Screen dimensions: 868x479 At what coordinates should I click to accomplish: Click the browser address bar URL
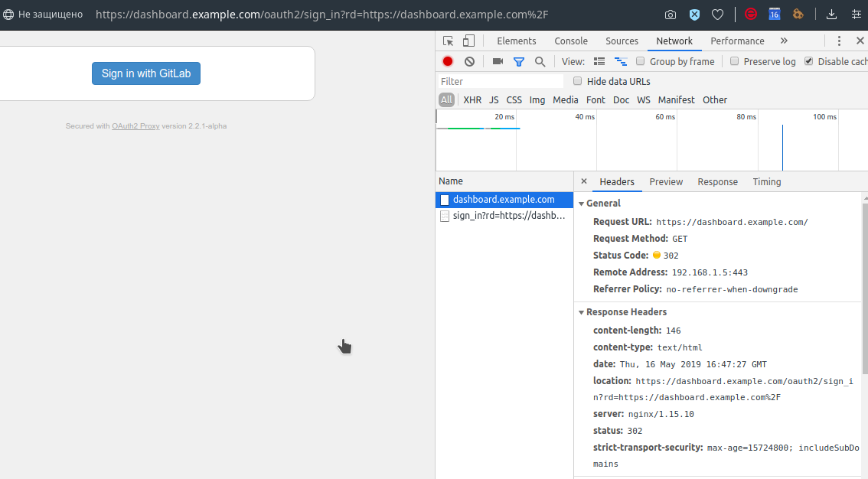(x=321, y=15)
